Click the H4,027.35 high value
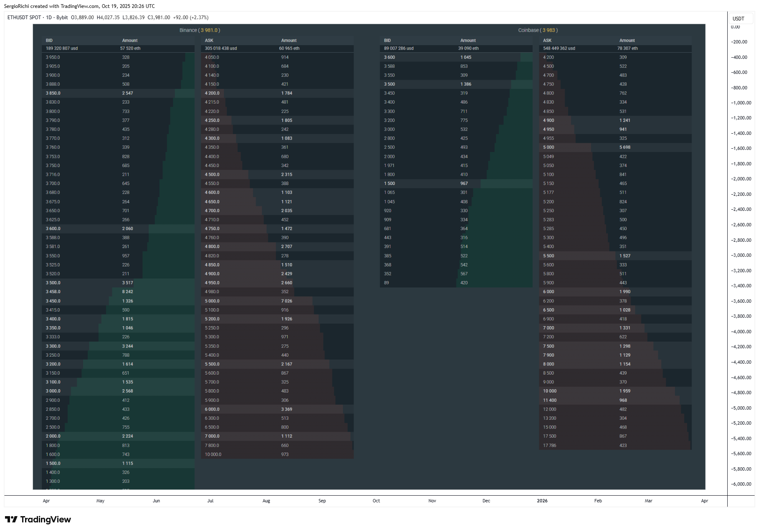Image resolution: width=759 pixels, height=532 pixels. pyautogui.click(x=108, y=18)
